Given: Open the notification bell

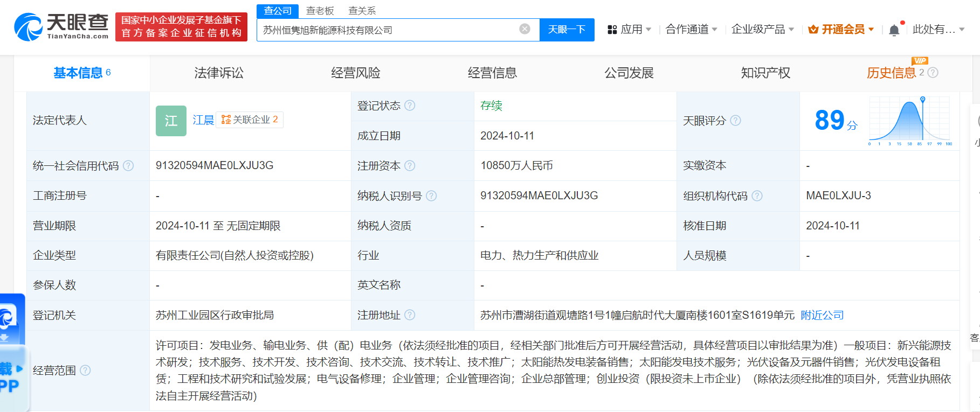Looking at the screenshot, I should pyautogui.click(x=894, y=30).
